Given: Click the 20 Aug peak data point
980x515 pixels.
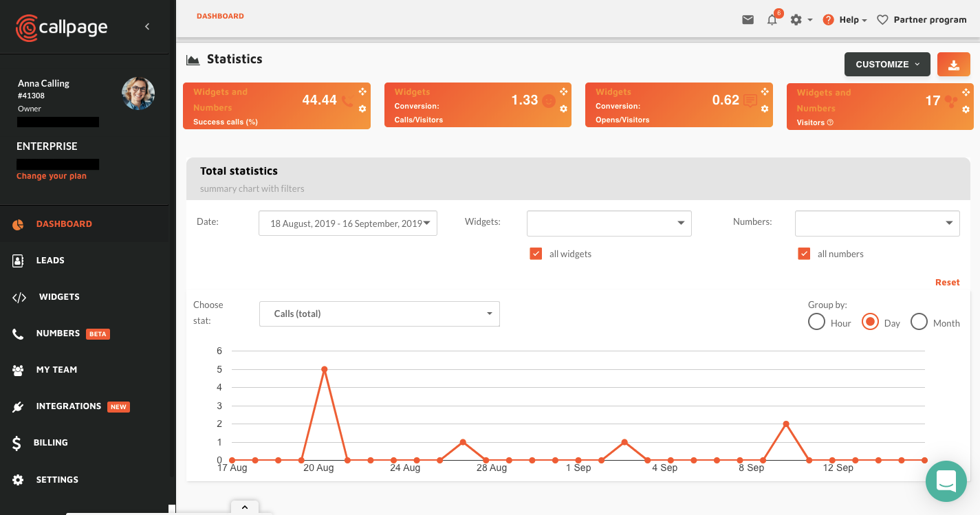Looking at the screenshot, I should click(324, 369).
